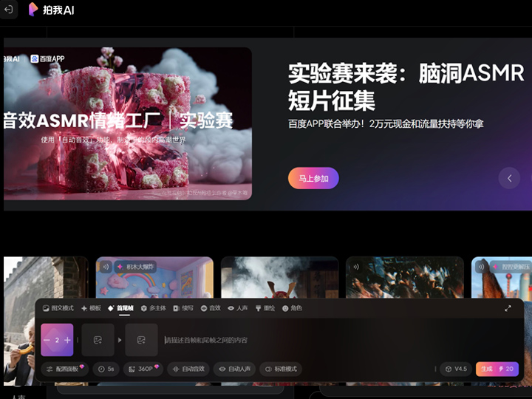Image resolution: width=532 pixels, height=399 pixels.
Task: Toggle sound on the rightmost video card
Action: pos(481,267)
